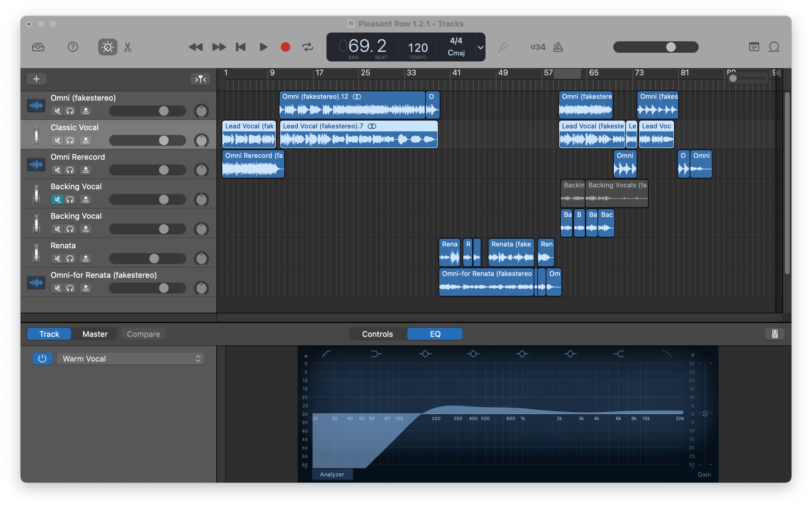The width and height of the screenshot is (812, 508).
Task: Unmute the first Backing Vocal track
Action: coord(57,200)
